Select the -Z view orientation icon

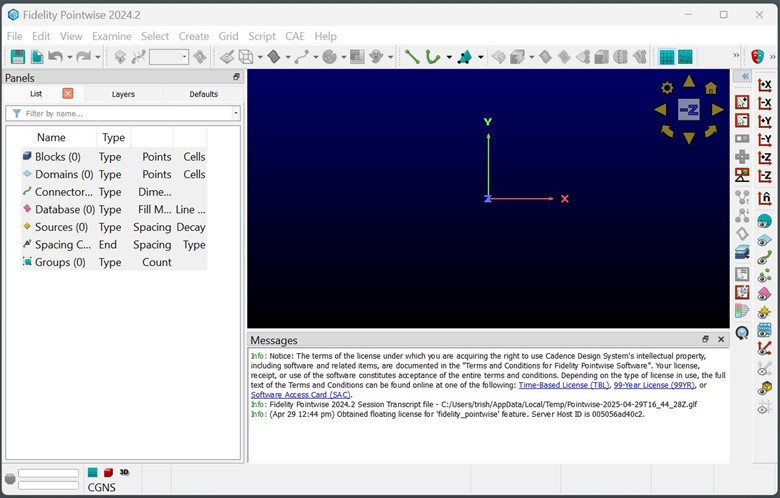(765, 176)
